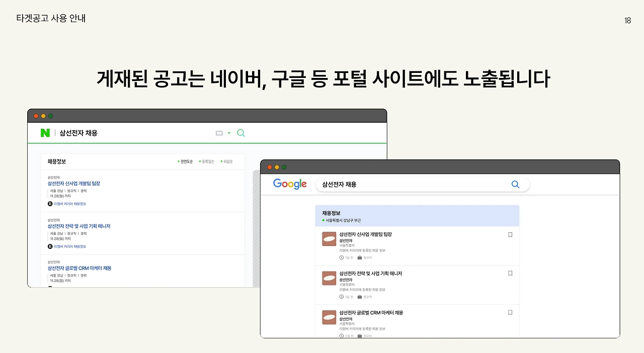The width and height of the screenshot is (644, 353).
Task: Click the 삼선전자 company logo thumbnail on the first result
Action: click(x=329, y=238)
